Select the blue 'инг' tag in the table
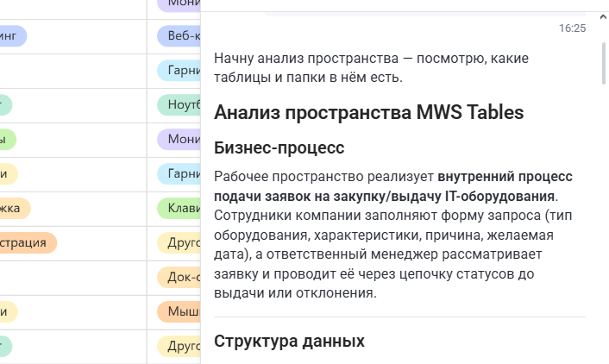The height and width of the screenshot is (364, 609). pos(13,35)
